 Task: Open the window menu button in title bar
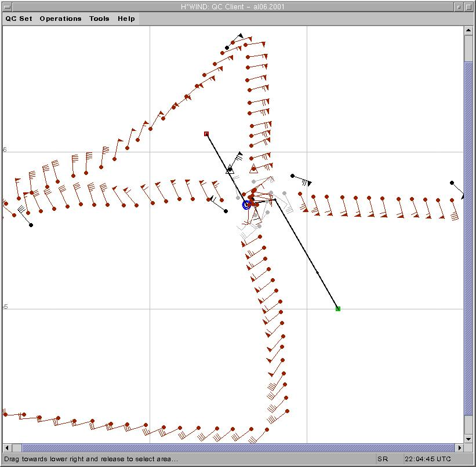tap(8, 6)
